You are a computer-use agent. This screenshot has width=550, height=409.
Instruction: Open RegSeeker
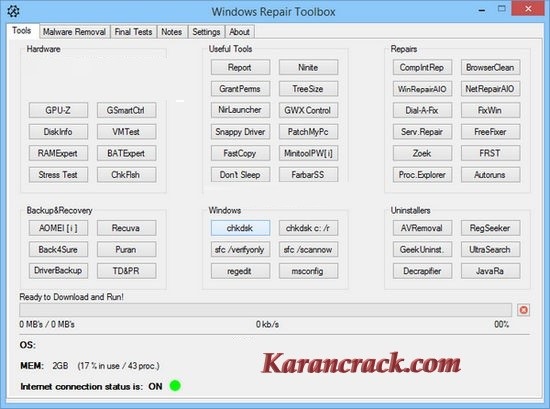point(490,228)
